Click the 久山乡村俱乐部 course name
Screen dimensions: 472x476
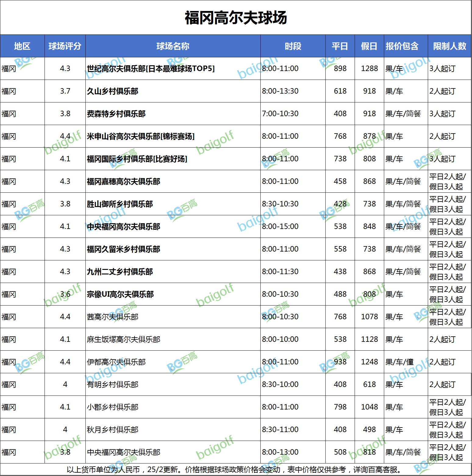click(113, 91)
